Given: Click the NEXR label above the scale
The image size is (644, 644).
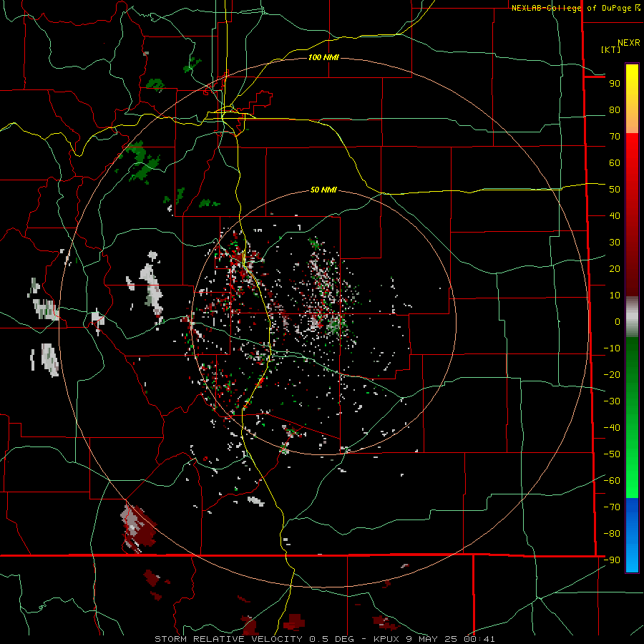Looking at the screenshot, I should coord(628,43).
